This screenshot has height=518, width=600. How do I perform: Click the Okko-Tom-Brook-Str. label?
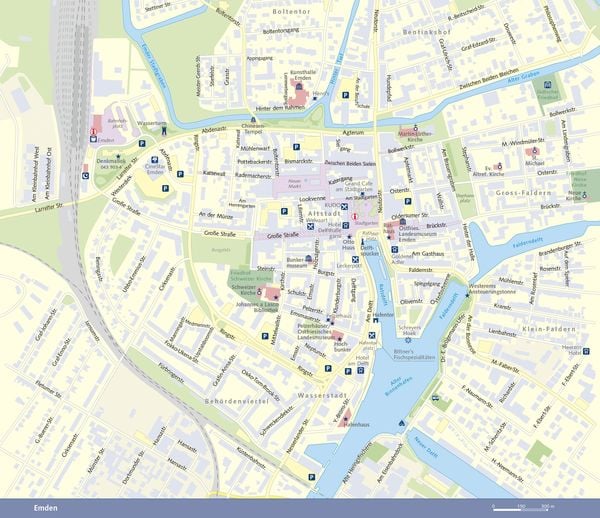261,385
